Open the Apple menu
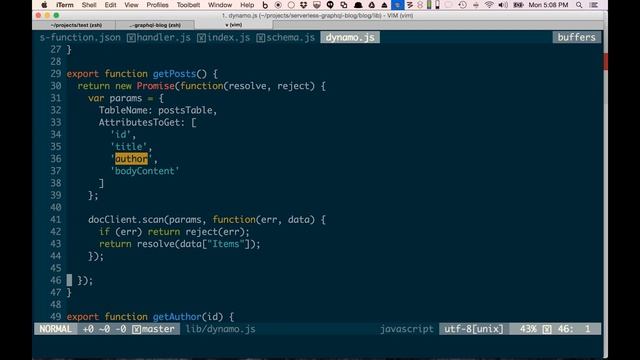 pos(44,5)
